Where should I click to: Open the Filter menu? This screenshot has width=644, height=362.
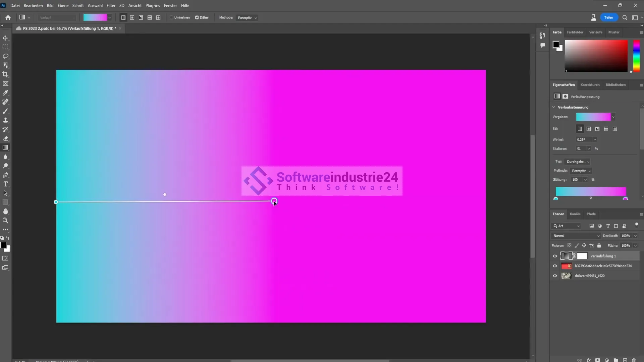tap(111, 5)
